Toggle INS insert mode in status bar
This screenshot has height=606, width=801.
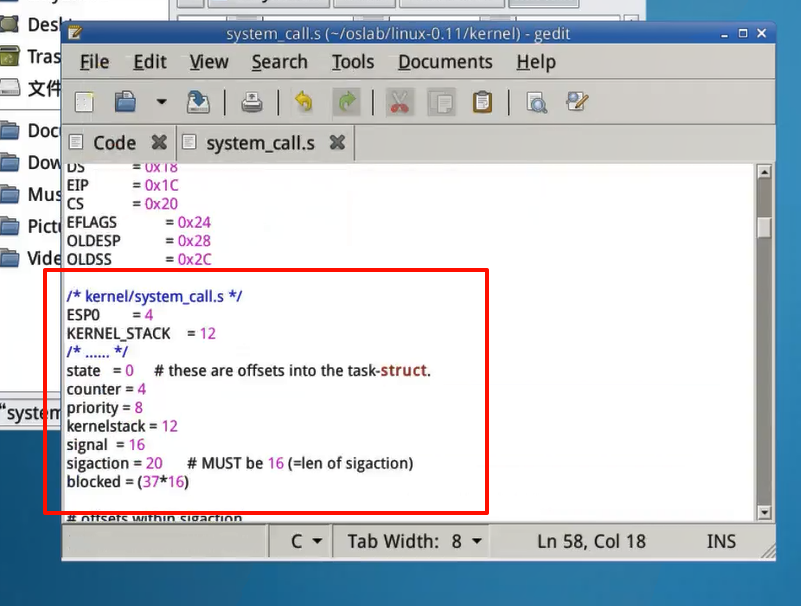(x=721, y=542)
